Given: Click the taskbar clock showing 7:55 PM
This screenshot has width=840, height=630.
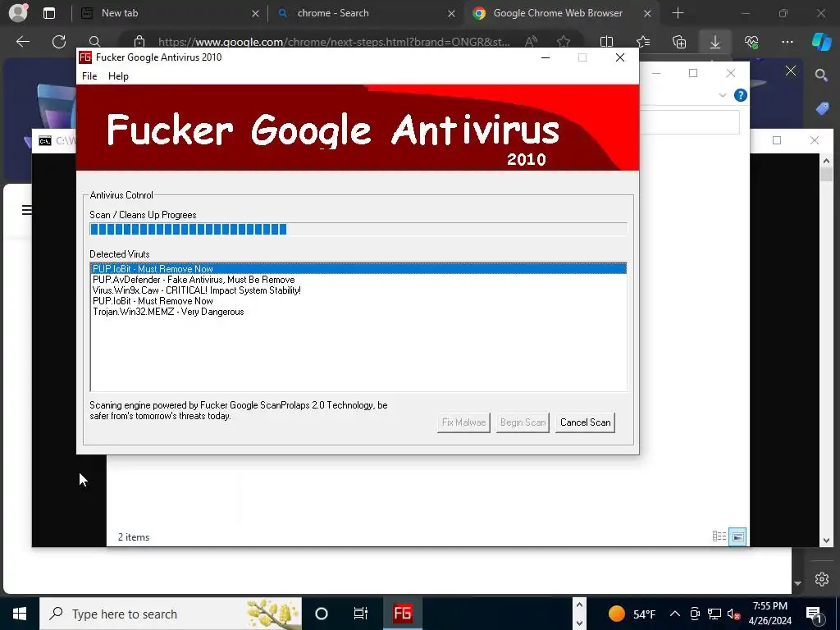Looking at the screenshot, I should (769, 614).
